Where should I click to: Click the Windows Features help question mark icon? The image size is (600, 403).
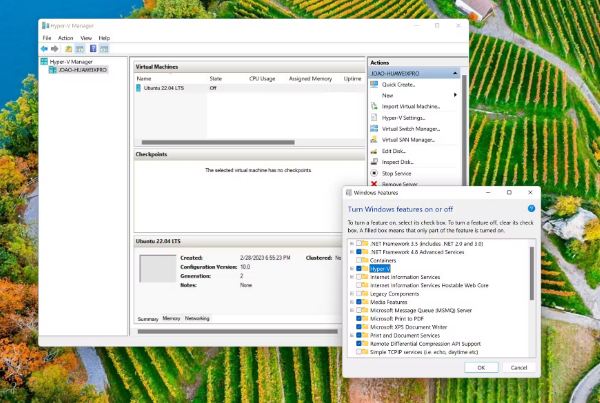click(531, 209)
